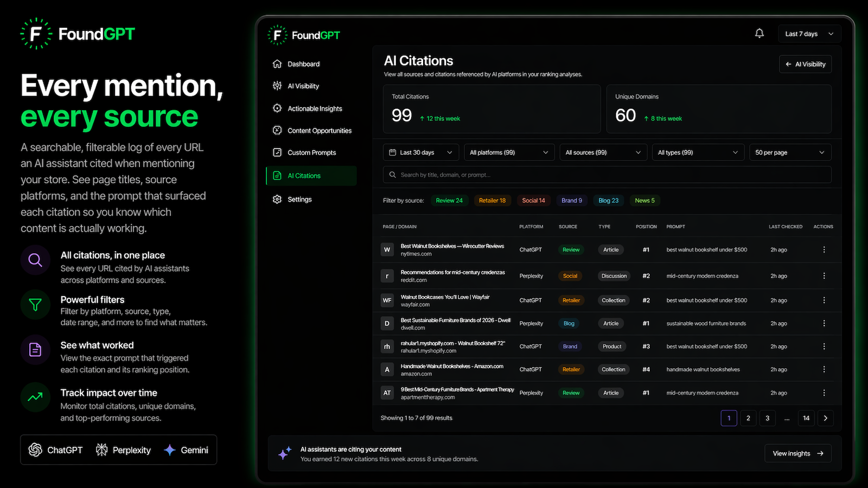This screenshot has height=488, width=868.
Task: Click the Discussion type tag on reddit row
Action: tap(614, 275)
